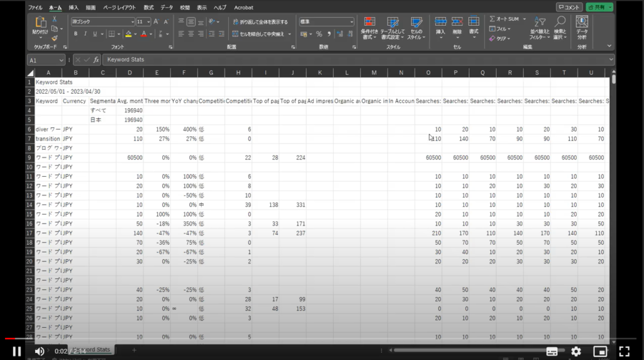Open Conditional Formatting (条件付き書式)
Viewport: 644px width, 360px height.
coord(369,24)
